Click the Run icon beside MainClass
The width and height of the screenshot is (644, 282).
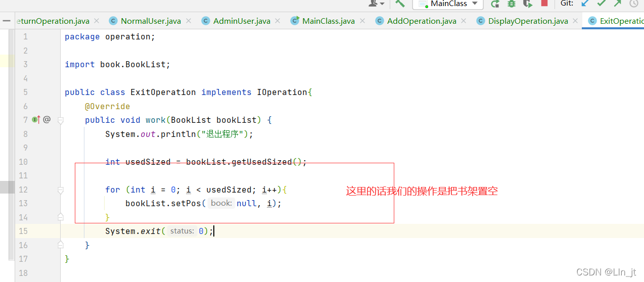[495, 4]
